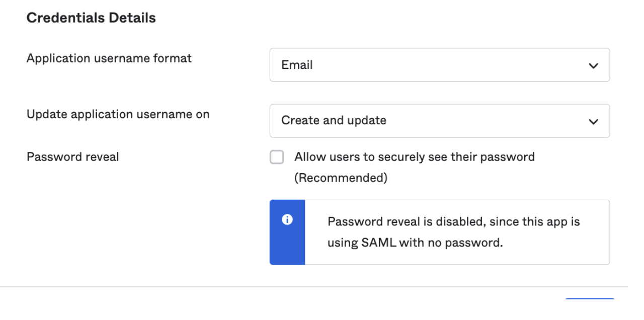644x320 pixels.
Task: Open the Application username format dropdown
Action: (439, 65)
